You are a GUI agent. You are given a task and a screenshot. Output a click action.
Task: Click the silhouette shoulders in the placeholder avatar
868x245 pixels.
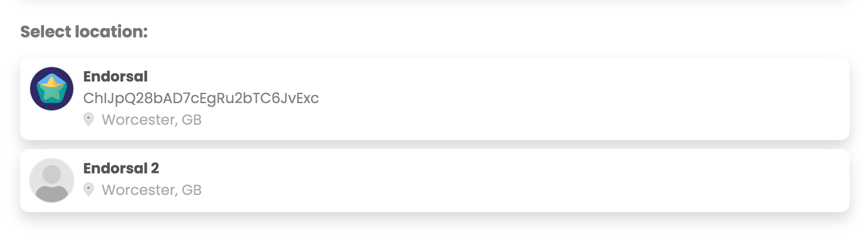(52, 194)
